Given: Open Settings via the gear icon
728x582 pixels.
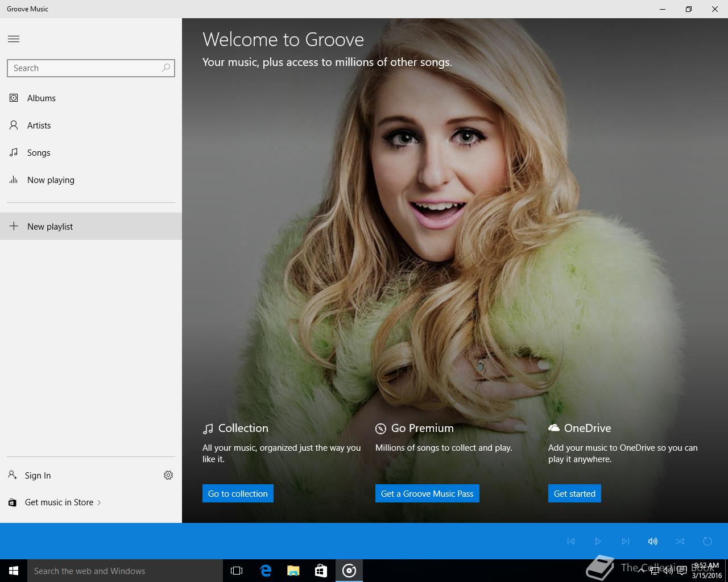Looking at the screenshot, I should (x=168, y=475).
